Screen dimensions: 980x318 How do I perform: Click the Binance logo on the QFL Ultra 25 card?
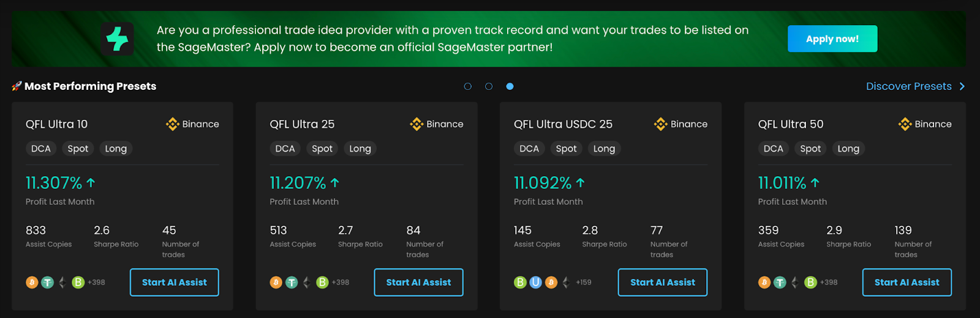tap(417, 124)
